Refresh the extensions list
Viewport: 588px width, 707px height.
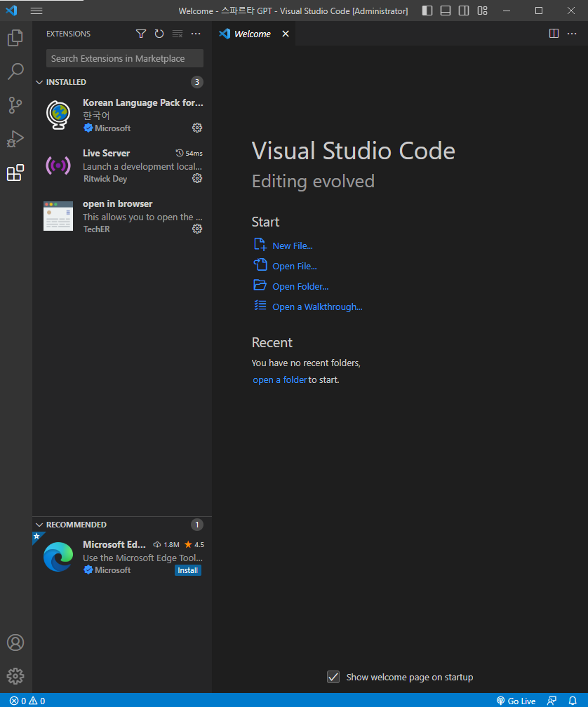click(x=159, y=34)
